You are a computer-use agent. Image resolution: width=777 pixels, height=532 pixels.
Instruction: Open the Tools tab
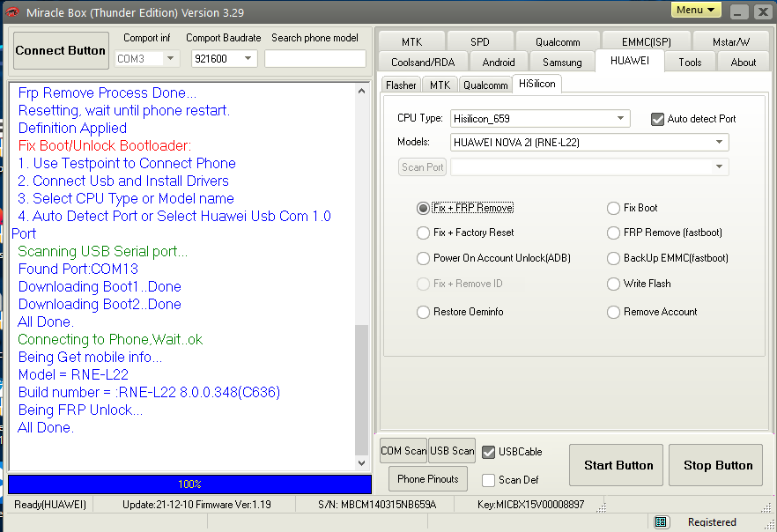point(690,63)
